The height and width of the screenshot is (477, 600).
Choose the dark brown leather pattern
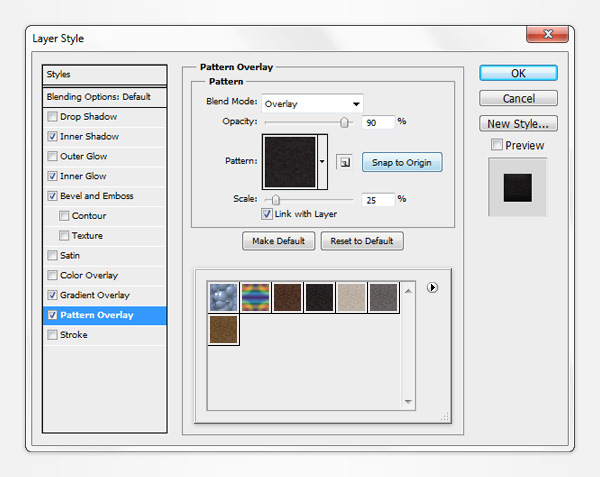point(288,297)
